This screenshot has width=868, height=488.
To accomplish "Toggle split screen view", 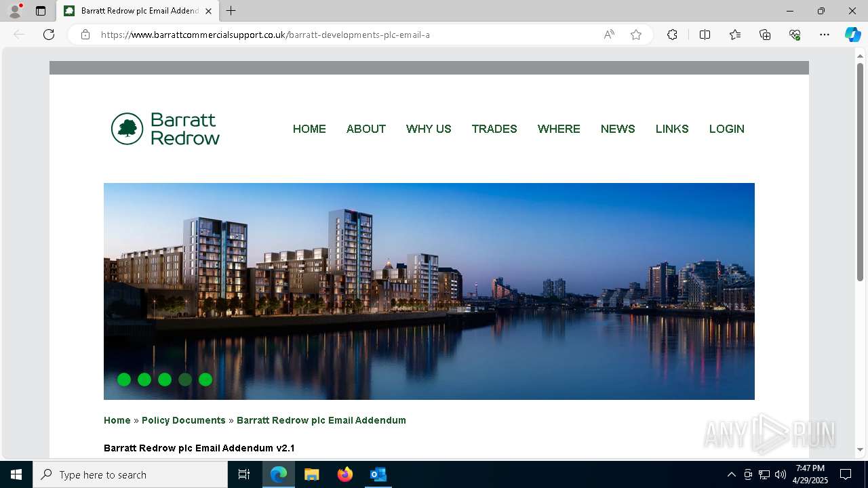I will click(705, 35).
